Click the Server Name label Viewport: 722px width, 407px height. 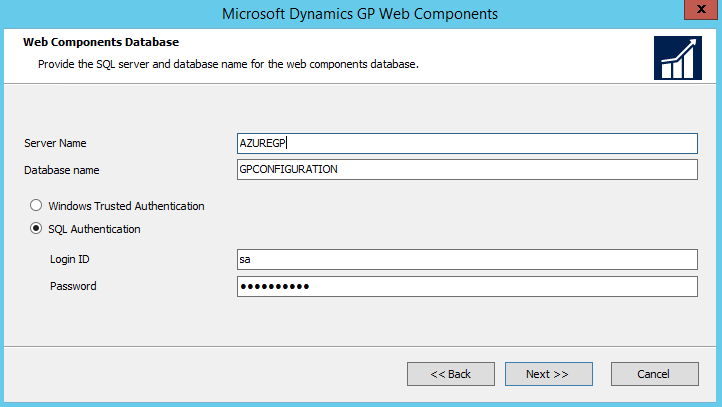55,143
